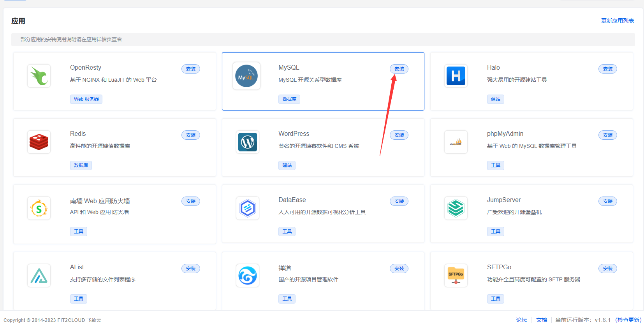Open the 论坛 forum link

[x=521, y=320]
